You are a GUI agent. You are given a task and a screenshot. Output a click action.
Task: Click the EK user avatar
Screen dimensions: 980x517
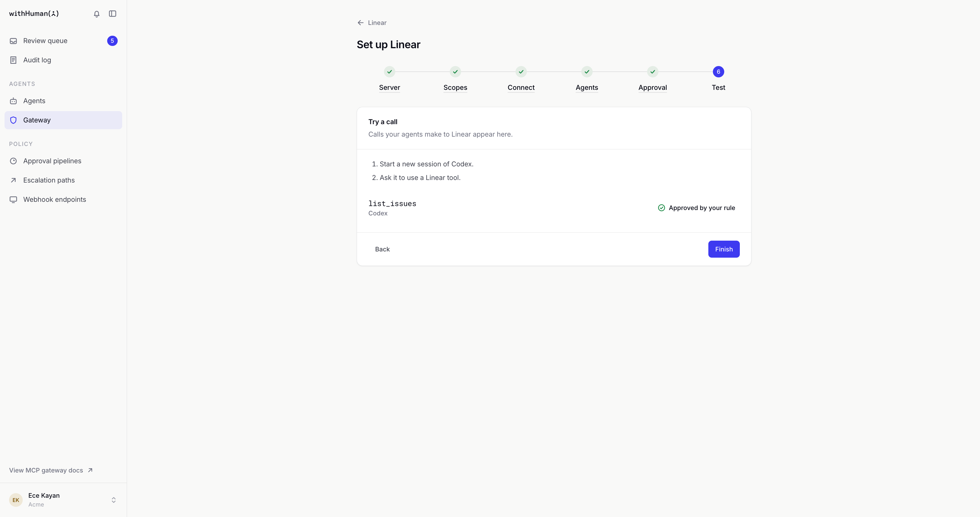click(x=16, y=500)
